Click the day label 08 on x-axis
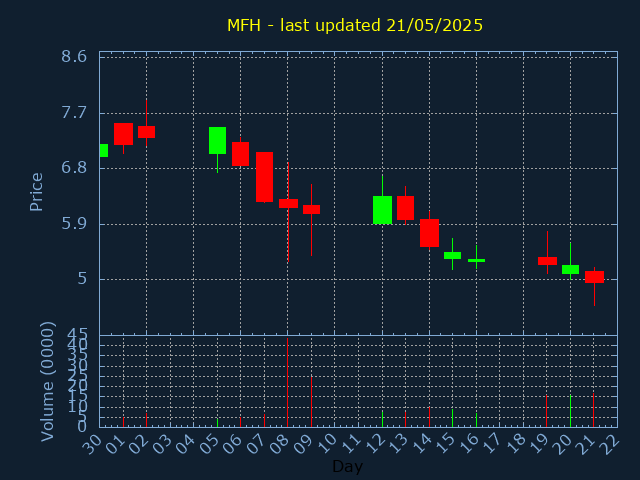The width and height of the screenshot is (640, 480). (x=280, y=444)
